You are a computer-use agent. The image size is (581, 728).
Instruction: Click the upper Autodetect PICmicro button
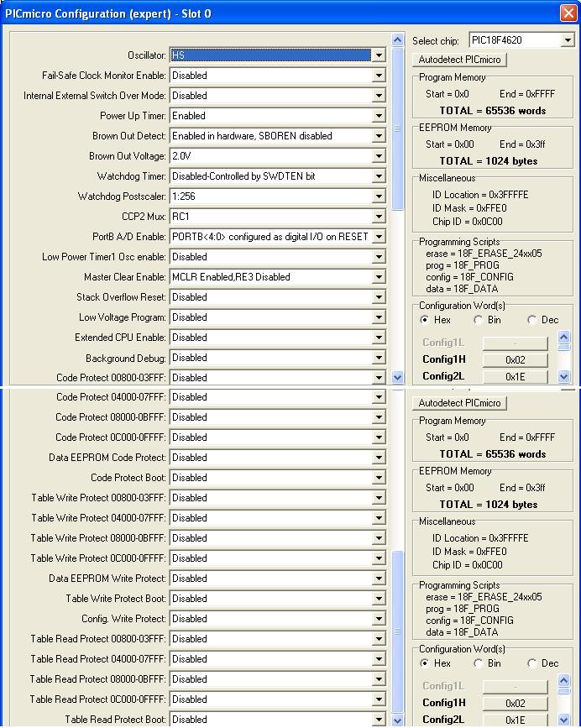[x=459, y=60]
